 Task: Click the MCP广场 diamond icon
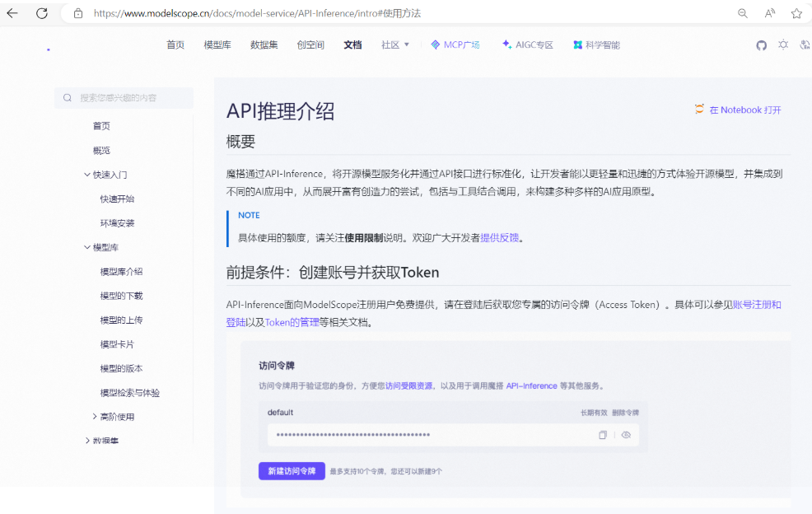coord(436,44)
